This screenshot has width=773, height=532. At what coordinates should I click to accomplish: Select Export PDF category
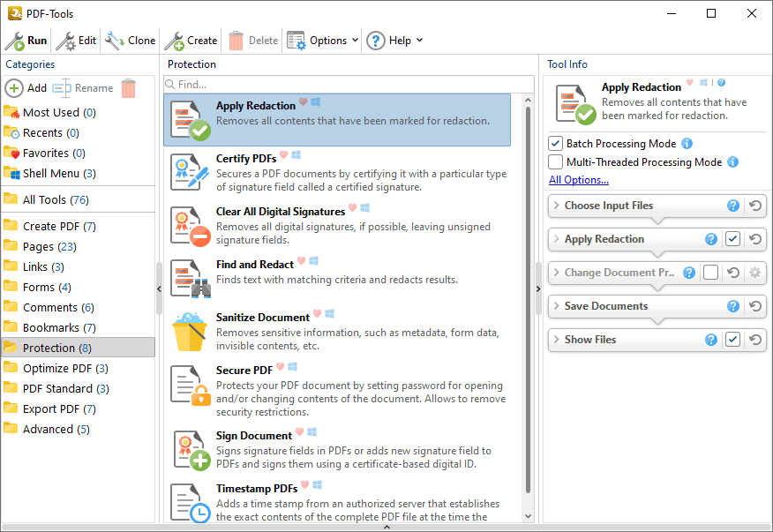click(49, 408)
